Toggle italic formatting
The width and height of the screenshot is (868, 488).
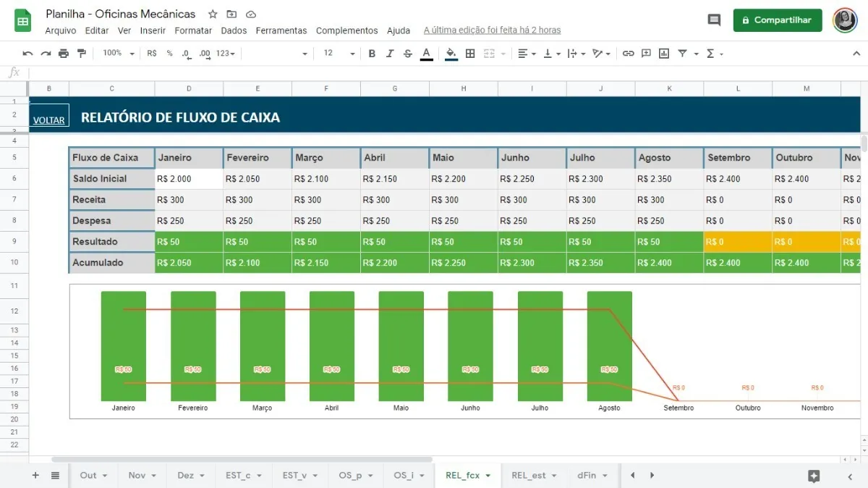(390, 54)
